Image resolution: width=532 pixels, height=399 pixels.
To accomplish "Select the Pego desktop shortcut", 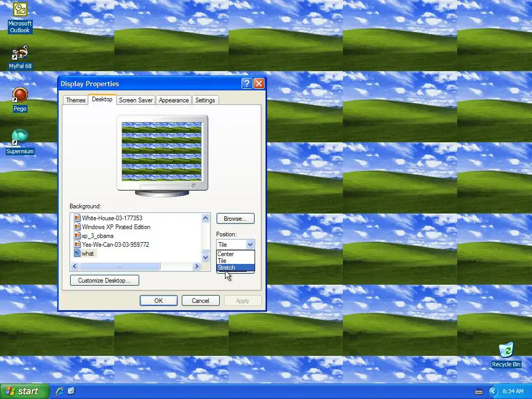I will coord(20,100).
